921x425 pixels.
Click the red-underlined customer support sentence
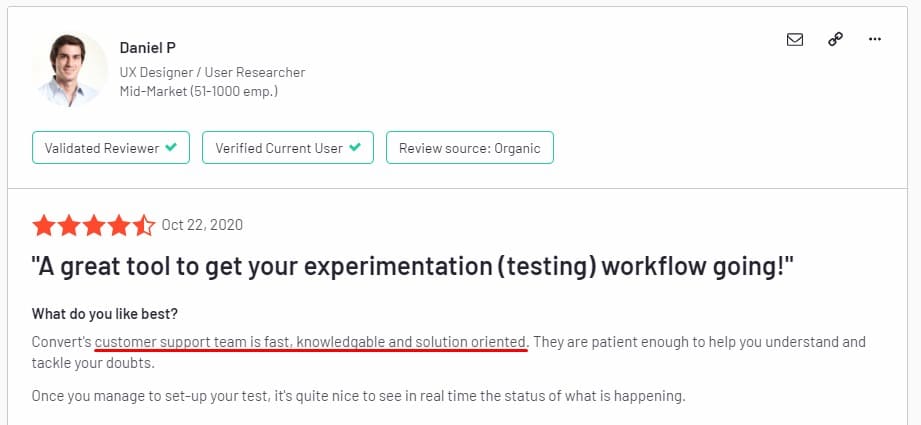point(311,342)
